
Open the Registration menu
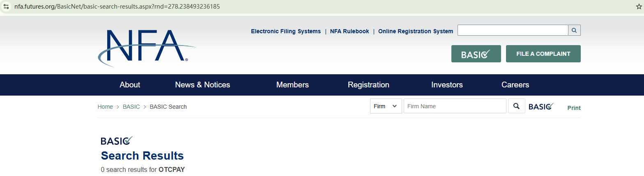click(368, 85)
